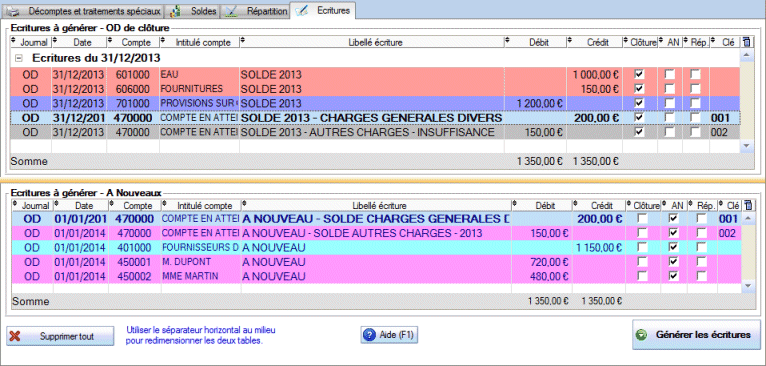Click red X icon on Supprimer tout
Image resolution: width=766 pixels, height=366 pixels.
click(x=16, y=336)
